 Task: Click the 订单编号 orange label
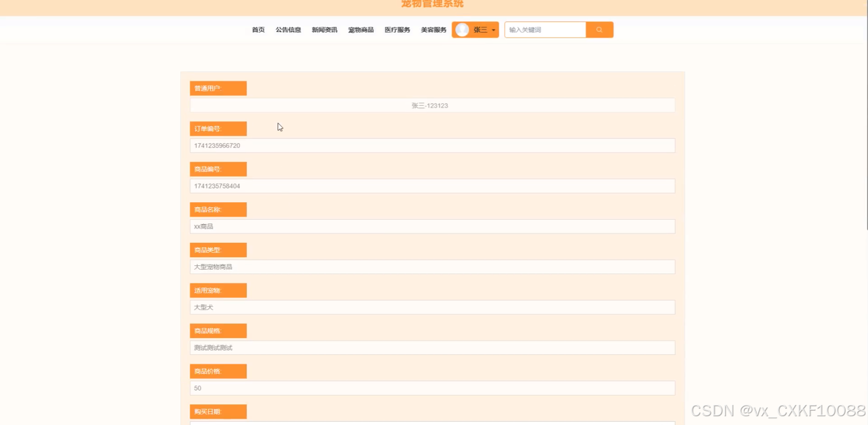[218, 128]
